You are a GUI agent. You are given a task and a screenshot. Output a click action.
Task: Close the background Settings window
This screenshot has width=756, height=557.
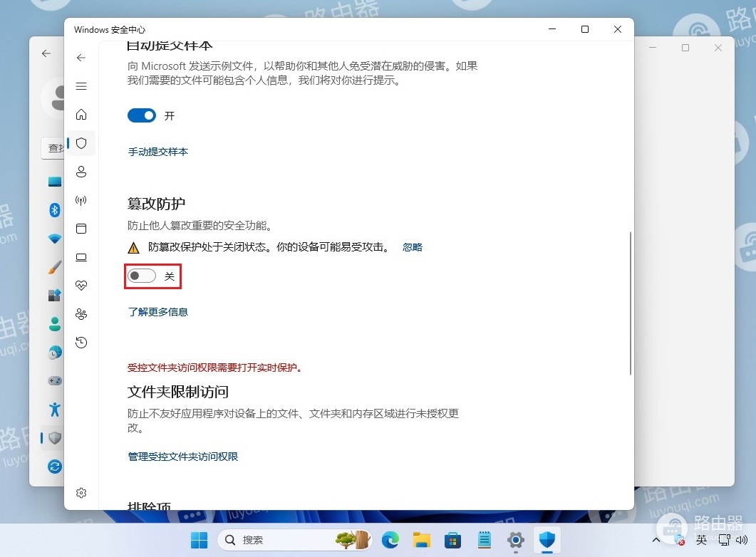point(718,48)
